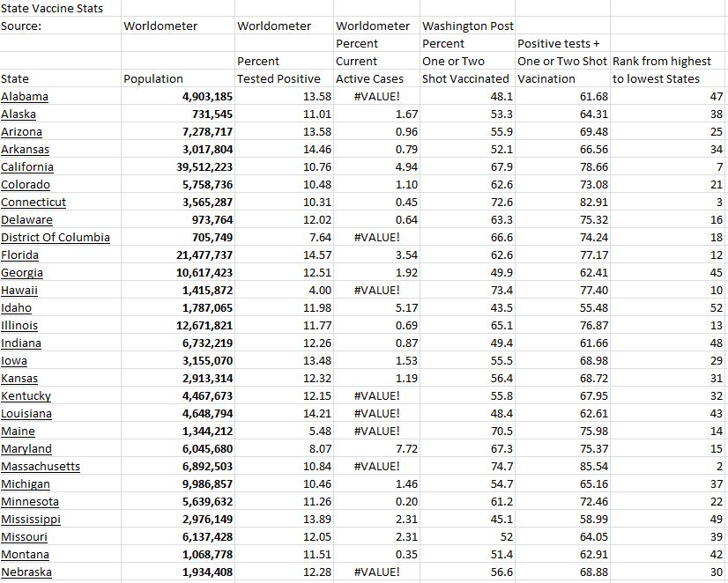728x583 pixels.
Task: Select California's population value 39,512,223
Action: pos(198,166)
